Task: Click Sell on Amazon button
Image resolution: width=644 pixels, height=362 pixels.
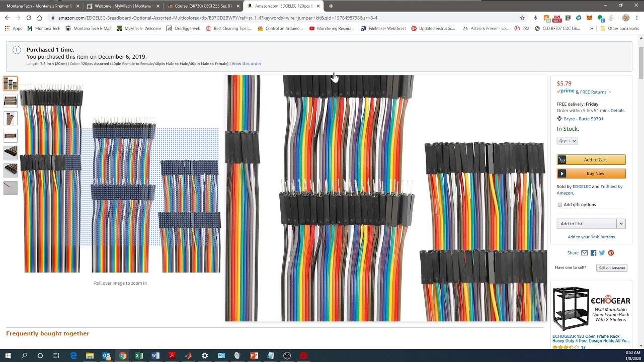Action: pos(612,267)
